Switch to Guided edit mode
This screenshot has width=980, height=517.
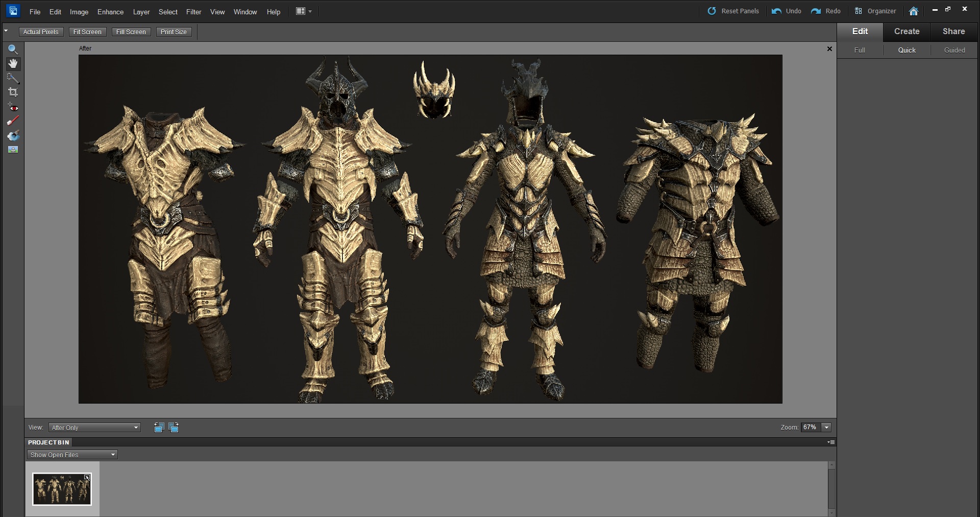[954, 50]
